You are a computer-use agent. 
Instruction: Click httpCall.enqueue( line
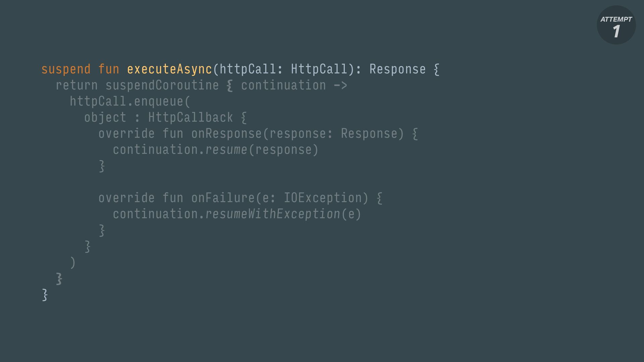[x=130, y=102]
